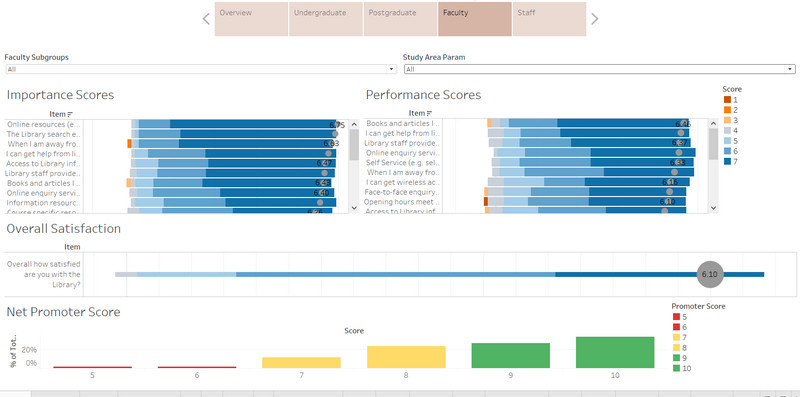Click the sort icon beside Performance Scores Item header
Viewport: 800px width, 397px height.
(x=429, y=113)
